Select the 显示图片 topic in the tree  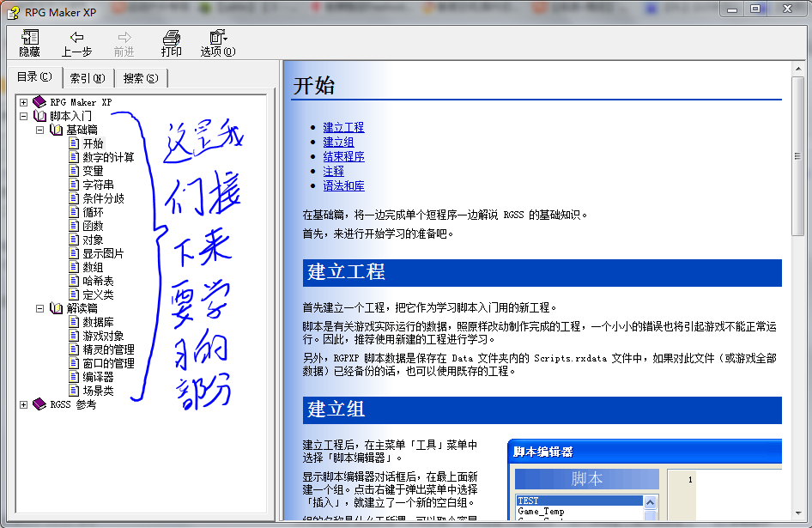click(104, 253)
